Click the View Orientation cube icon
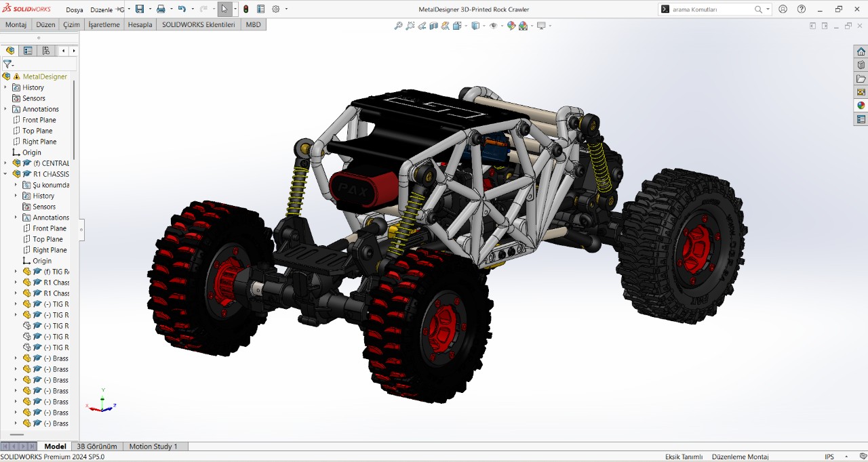The height and width of the screenshot is (462, 868). (457, 26)
